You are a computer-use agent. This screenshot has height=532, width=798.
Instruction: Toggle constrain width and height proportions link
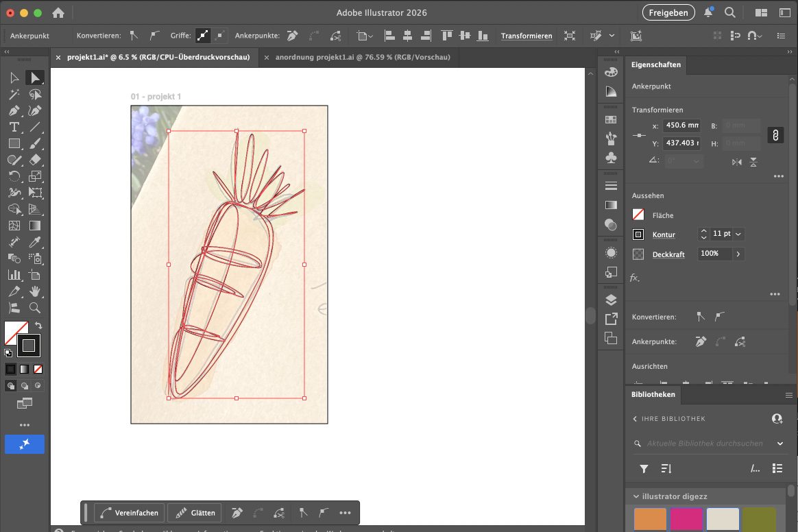click(x=775, y=135)
